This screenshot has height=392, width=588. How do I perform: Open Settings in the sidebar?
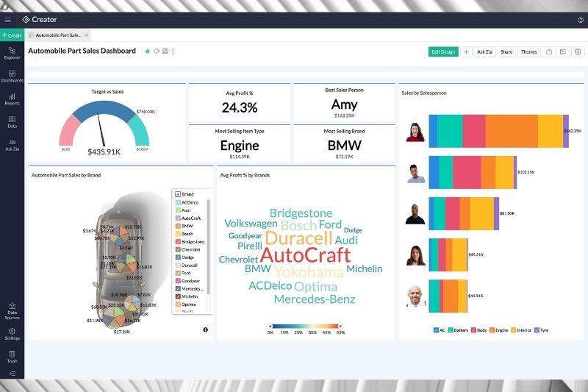tap(12, 334)
